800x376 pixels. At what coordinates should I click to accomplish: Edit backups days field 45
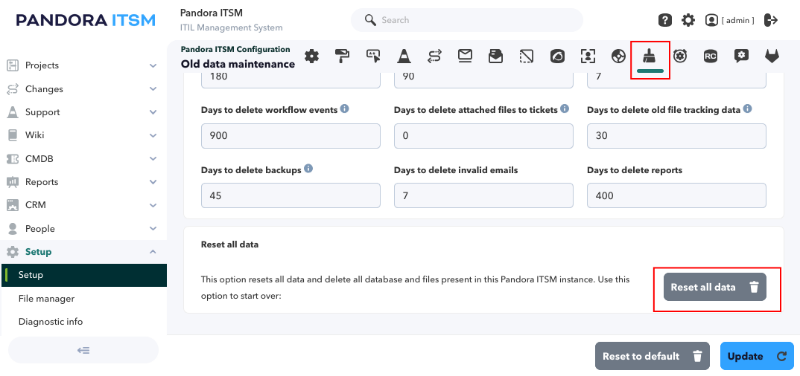pyautogui.click(x=291, y=195)
